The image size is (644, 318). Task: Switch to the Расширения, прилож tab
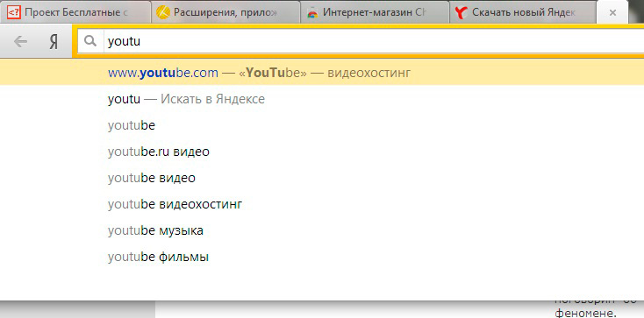click(x=225, y=12)
